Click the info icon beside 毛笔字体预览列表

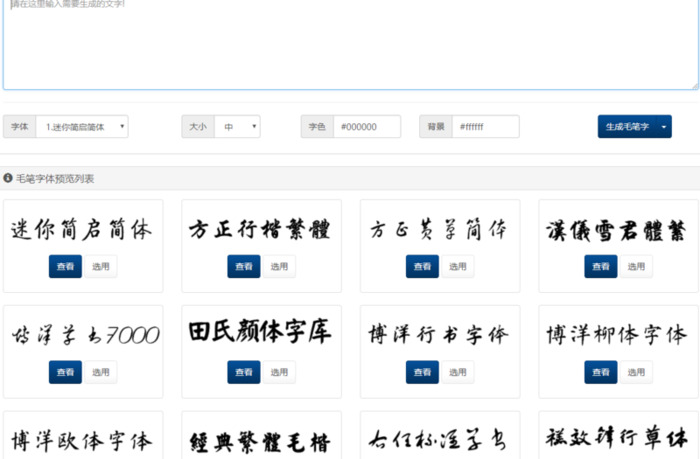8,178
